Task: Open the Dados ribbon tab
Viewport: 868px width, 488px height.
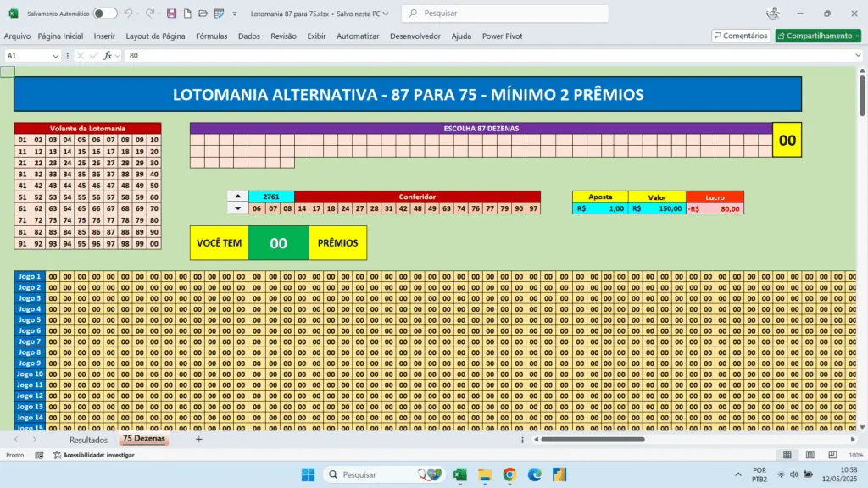Action: point(249,36)
